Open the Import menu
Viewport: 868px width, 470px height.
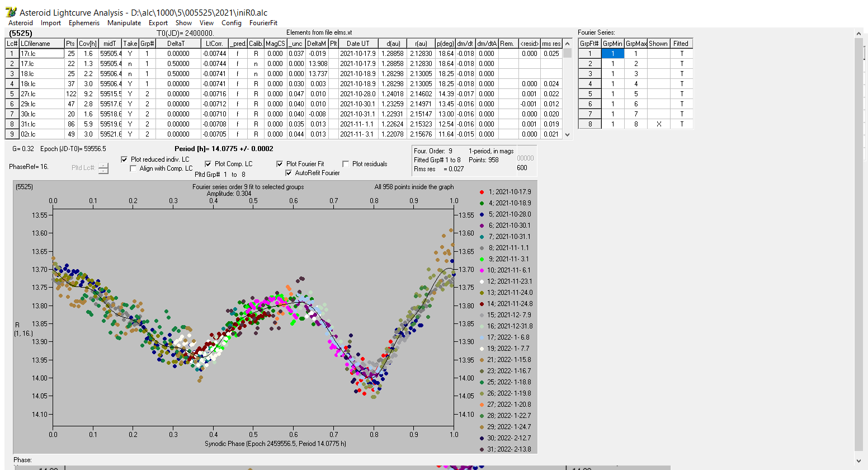coord(51,23)
